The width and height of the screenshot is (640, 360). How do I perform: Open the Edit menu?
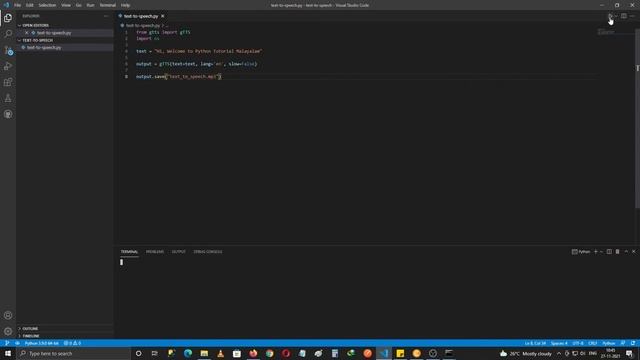click(x=30, y=5)
